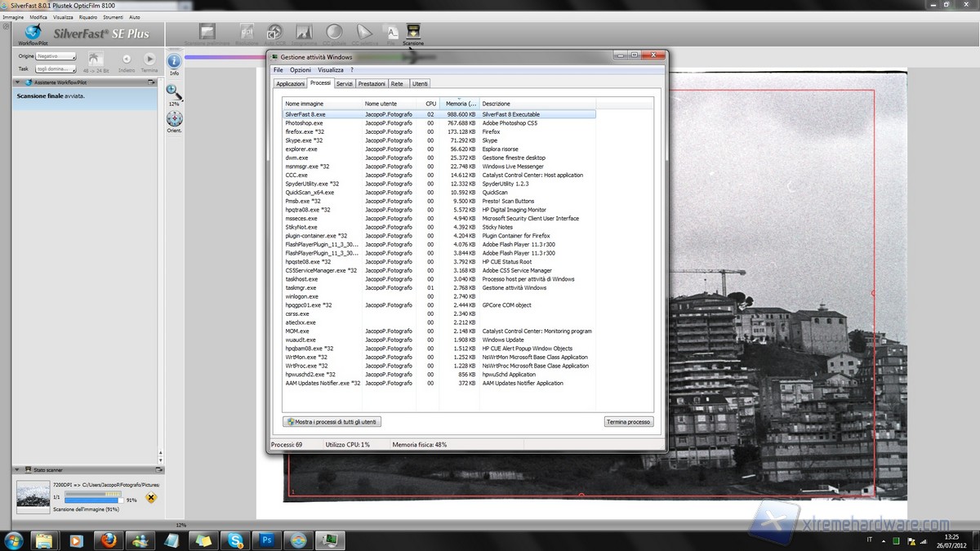Open the SilverFast Strumenti menu

tap(113, 16)
